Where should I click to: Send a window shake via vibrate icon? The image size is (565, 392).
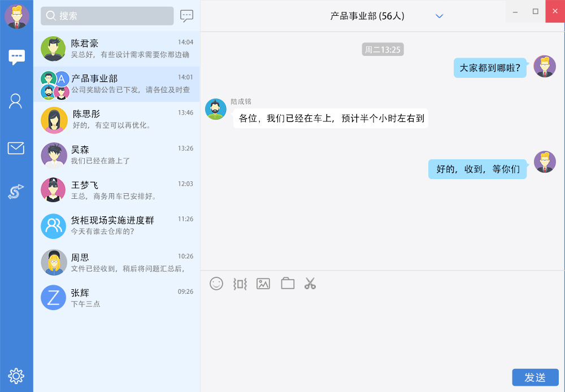[x=240, y=284]
